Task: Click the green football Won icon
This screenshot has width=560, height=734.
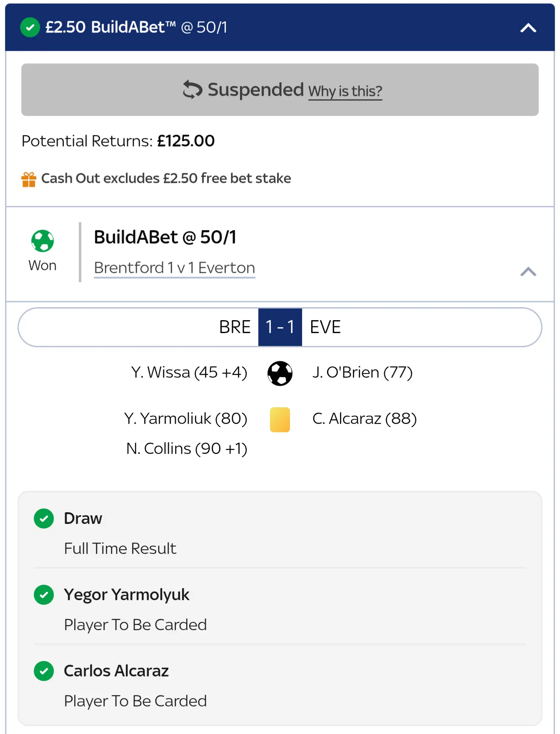Action: coord(42,241)
